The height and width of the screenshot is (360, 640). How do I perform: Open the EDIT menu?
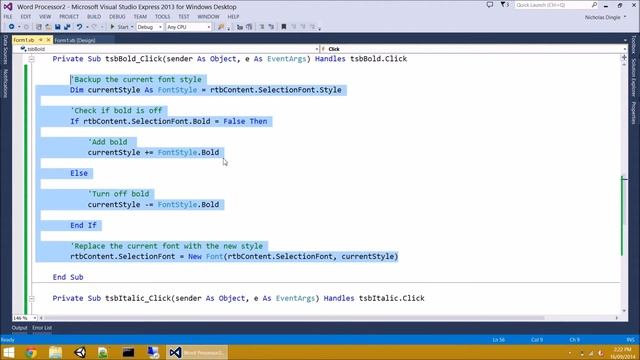[x=26, y=17]
